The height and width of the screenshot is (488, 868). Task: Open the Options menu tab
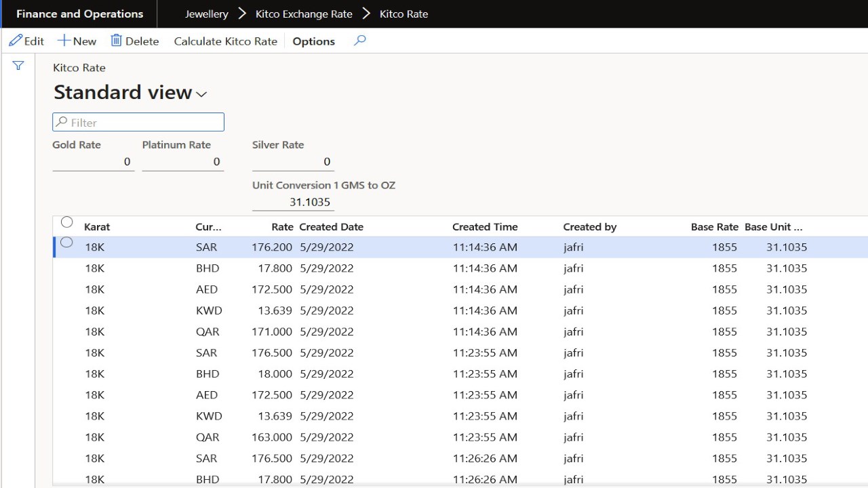(x=313, y=41)
